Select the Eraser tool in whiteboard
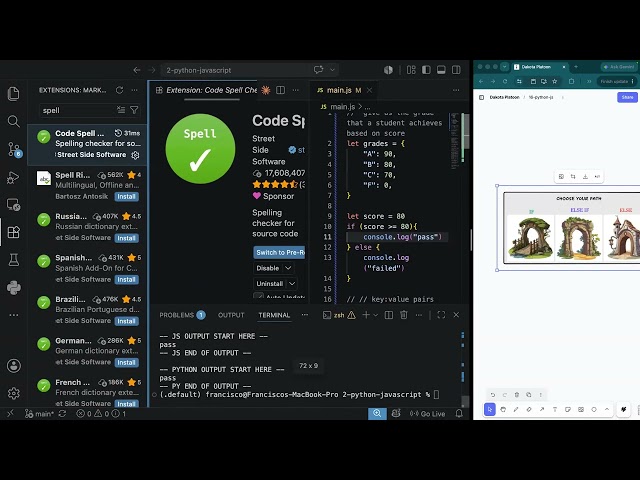The image size is (640, 480). tap(529, 409)
